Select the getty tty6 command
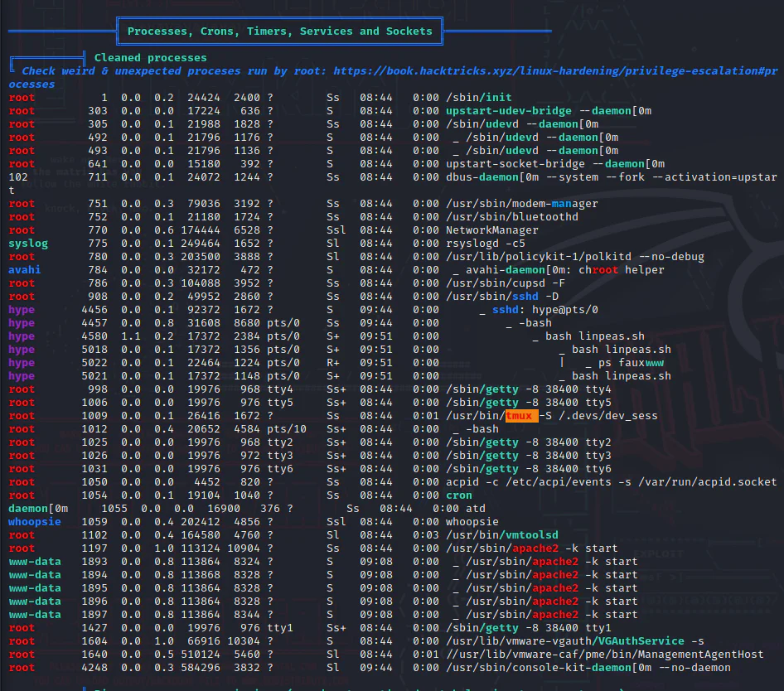This screenshot has height=691, width=784. (529, 469)
